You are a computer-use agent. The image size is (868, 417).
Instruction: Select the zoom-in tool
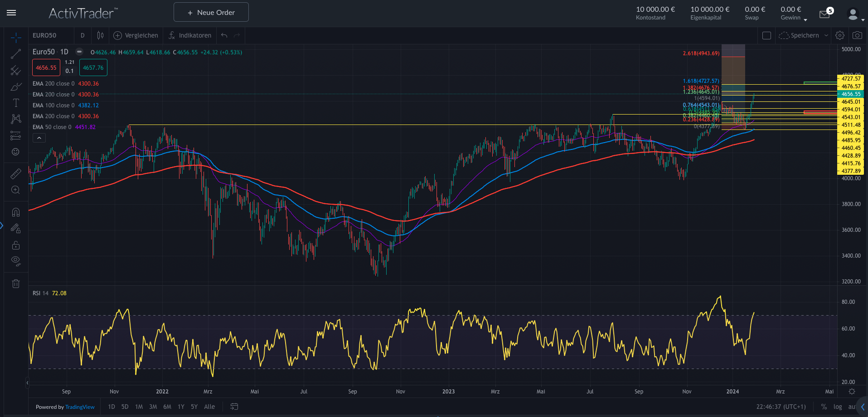pyautogui.click(x=15, y=190)
